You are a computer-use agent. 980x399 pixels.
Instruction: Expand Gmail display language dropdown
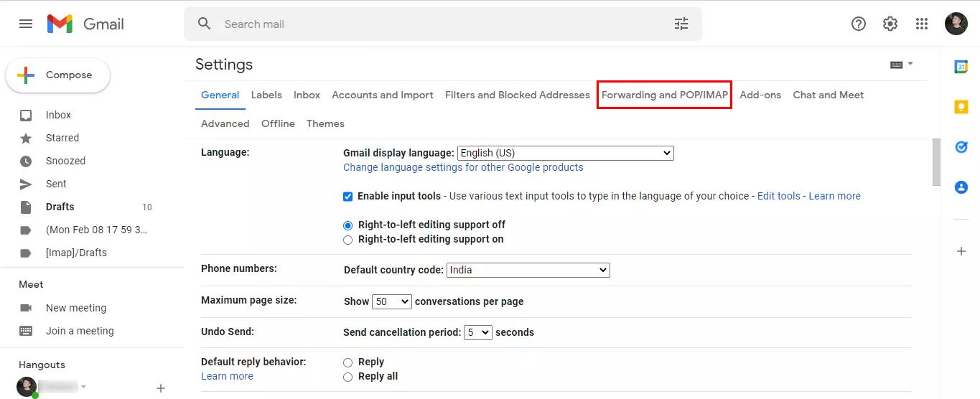pyautogui.click(x=565, y=153)
